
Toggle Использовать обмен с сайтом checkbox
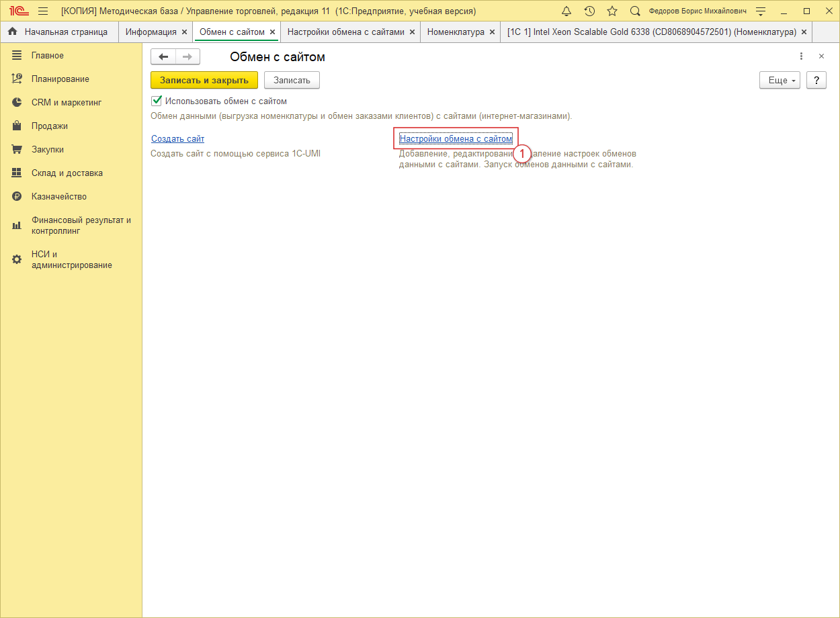tap(157, 101)
